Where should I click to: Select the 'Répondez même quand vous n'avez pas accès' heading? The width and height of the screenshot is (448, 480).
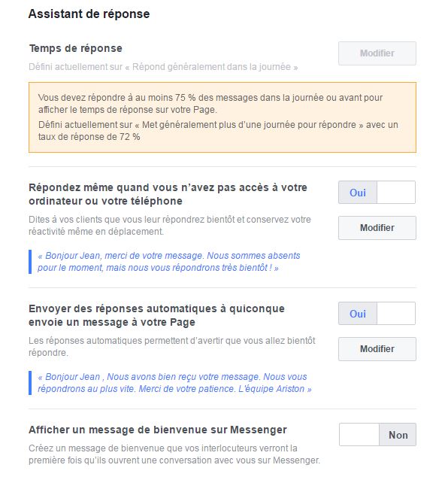168,194
